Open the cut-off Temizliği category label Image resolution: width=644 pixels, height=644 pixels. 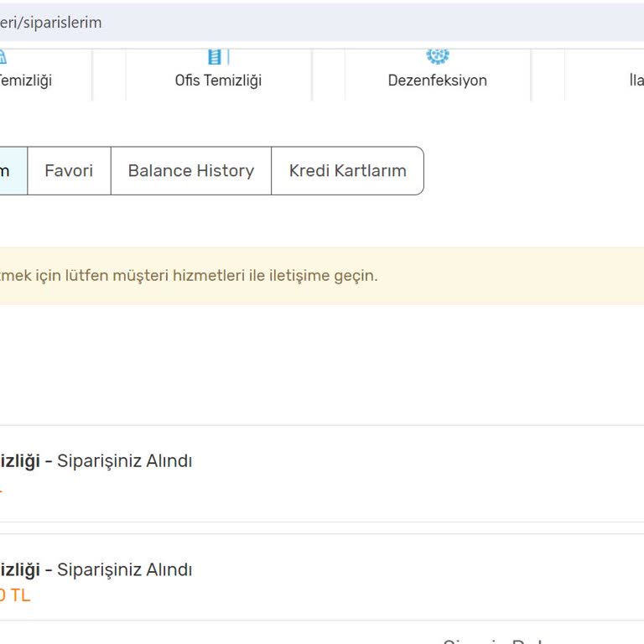pos(25,80)
